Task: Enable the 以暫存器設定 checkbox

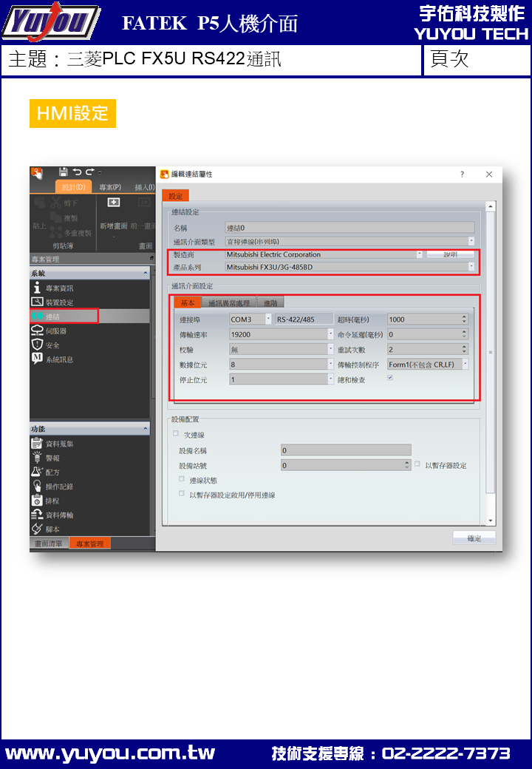Action: pos(417,464)
